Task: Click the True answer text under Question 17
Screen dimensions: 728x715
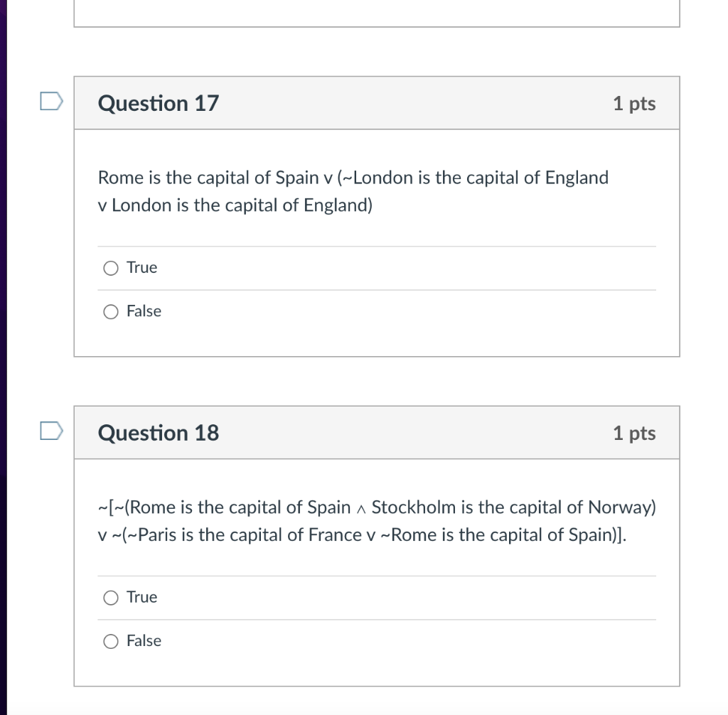Action: 141,268
